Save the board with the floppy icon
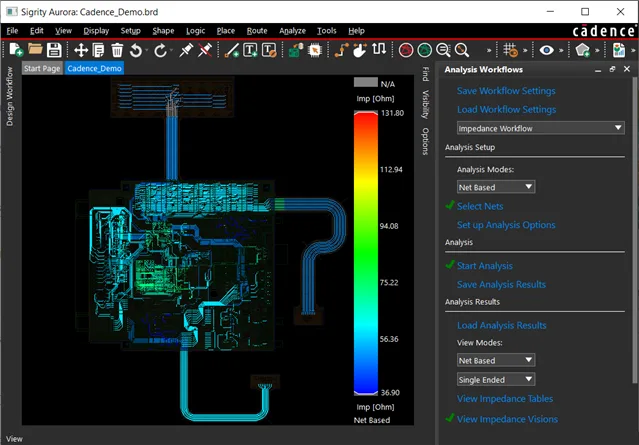Viewport: 639px width, 445px height. pyautogui.click(x=54, y=50)
